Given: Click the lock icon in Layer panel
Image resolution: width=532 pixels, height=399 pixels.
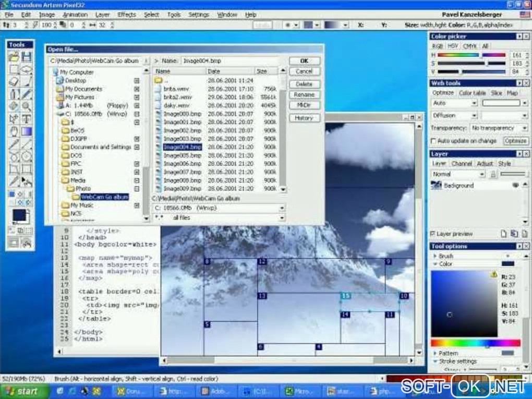Looking at the screenshot, I should pyautogui.click(x=493, y=174).
